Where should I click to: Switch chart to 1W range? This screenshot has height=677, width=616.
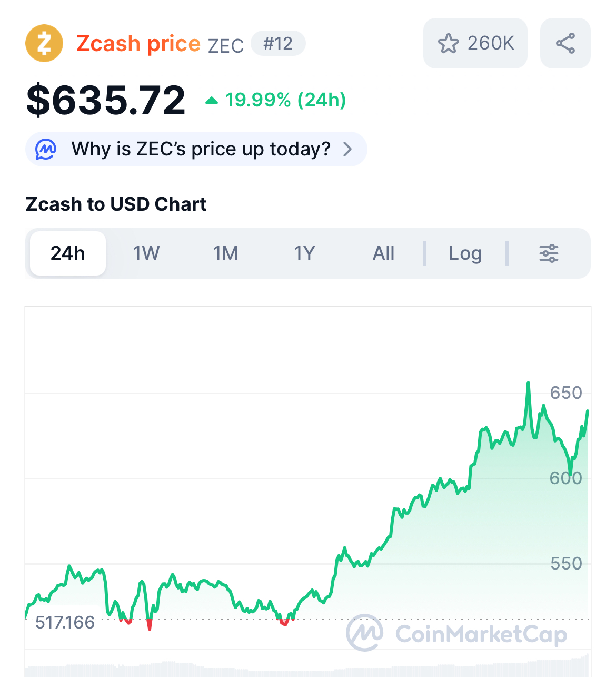coord(146,253)
